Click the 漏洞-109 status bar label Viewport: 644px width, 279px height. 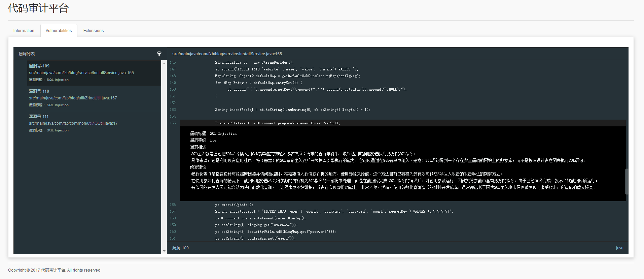181,248
